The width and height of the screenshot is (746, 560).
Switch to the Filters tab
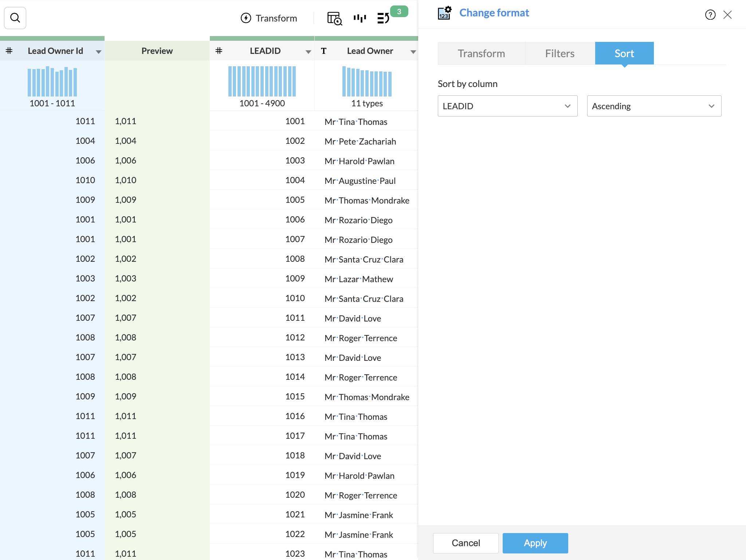click(x=559, y=54)
